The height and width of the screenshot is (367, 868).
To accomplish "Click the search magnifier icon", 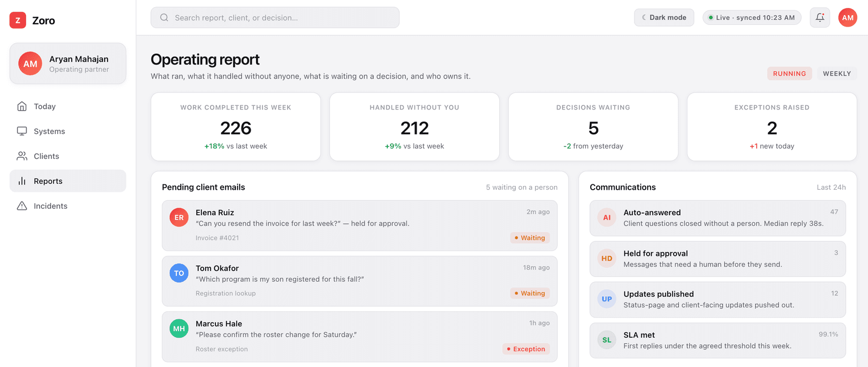I will pos(164,17).
